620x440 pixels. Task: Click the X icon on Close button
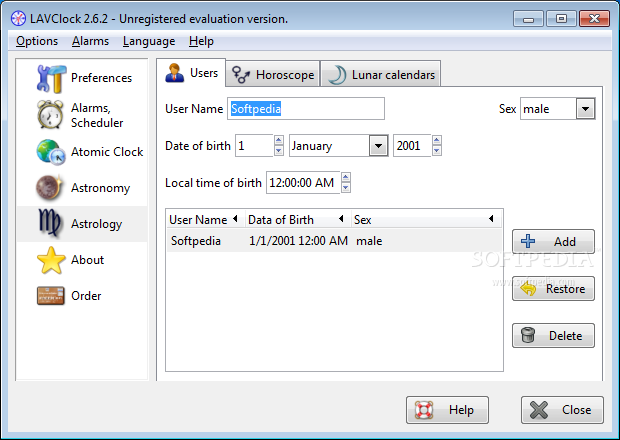pos(539,410)
